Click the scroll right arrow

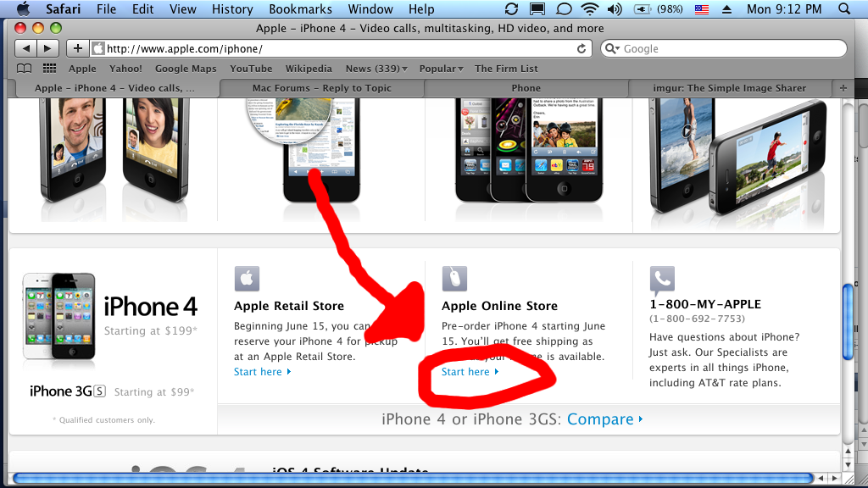click(x=835, y=478)
